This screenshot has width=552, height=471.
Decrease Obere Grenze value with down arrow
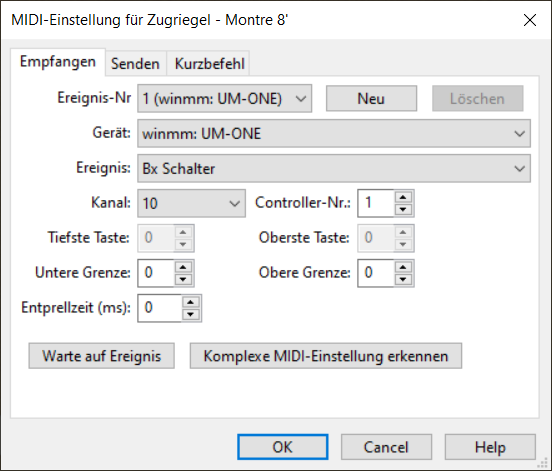tap(403, 280)
